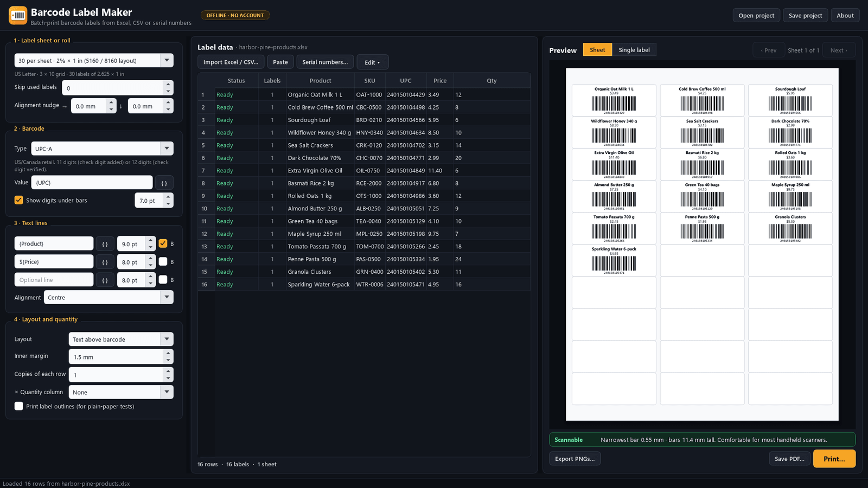
Task: Switch preview to Single label tab
Action: coord(634,50)
